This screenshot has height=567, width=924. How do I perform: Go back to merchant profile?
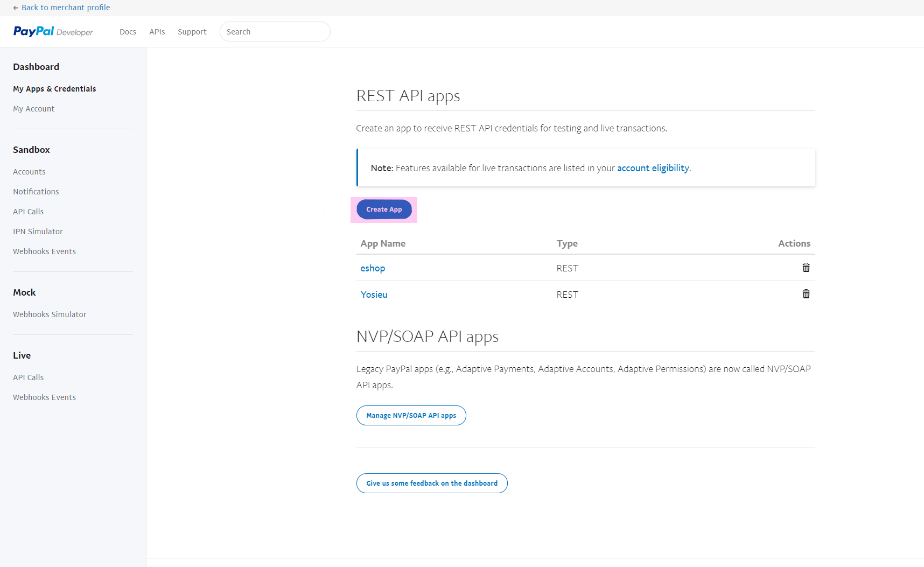(x=61, y=8)
